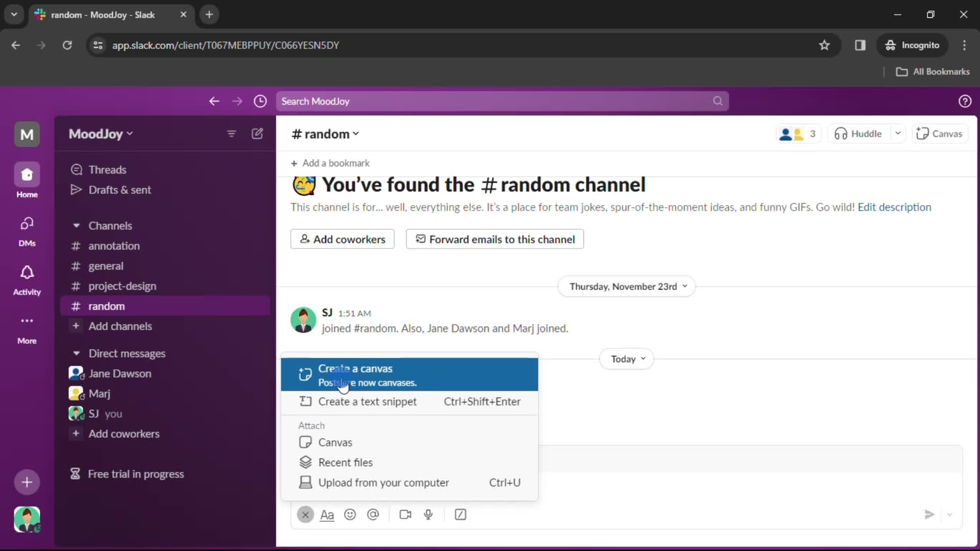Open Drafts & sent
Viewport: 980px width, 551px height.
click(x=165, y=190)
